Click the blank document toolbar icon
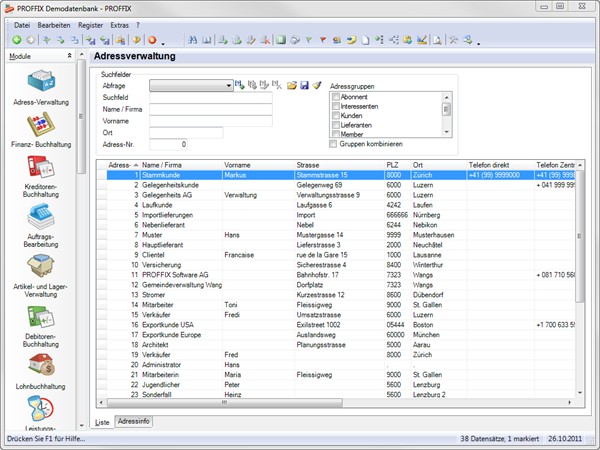This screenshot has width=600, height=450. 365,40
